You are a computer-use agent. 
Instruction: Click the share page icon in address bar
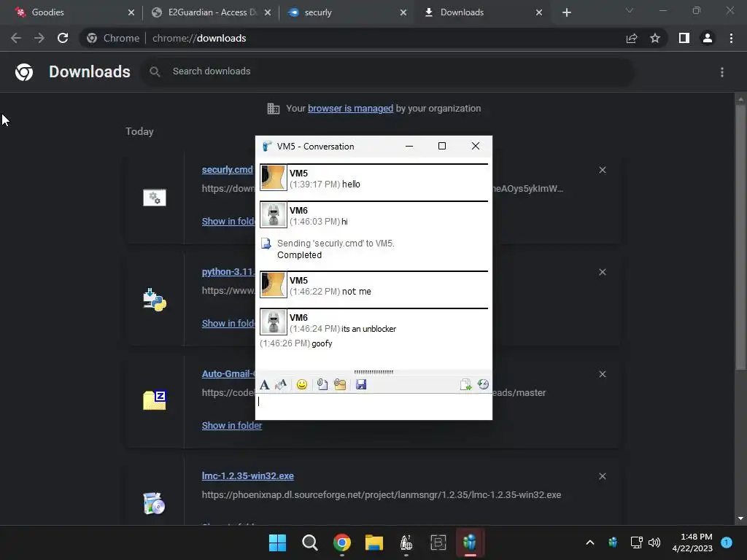[x=632, y=38]
